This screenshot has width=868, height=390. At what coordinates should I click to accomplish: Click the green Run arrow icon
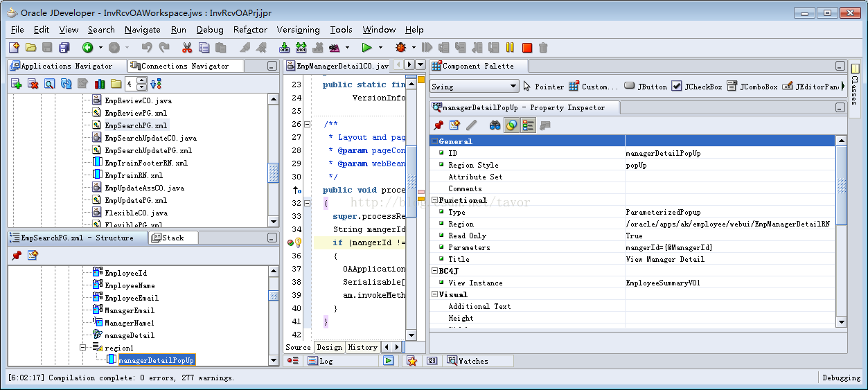[366, 48]
